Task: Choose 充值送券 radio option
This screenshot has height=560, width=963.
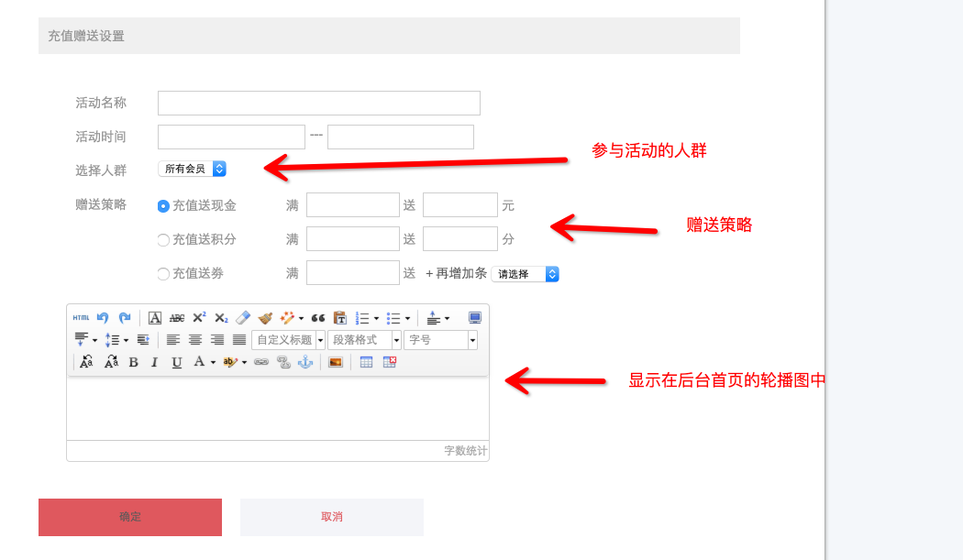Action: 163,274
